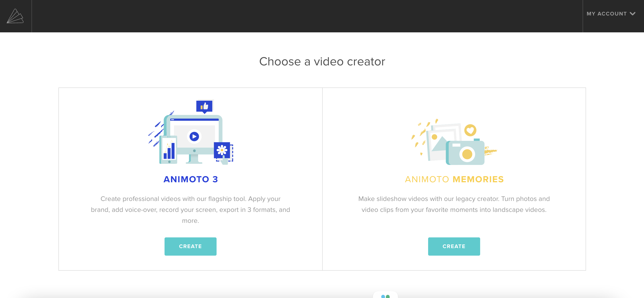This screenshot has width=644, height=298.
Task: Click the play icon in monitor illustration
Action: [194, 136]
